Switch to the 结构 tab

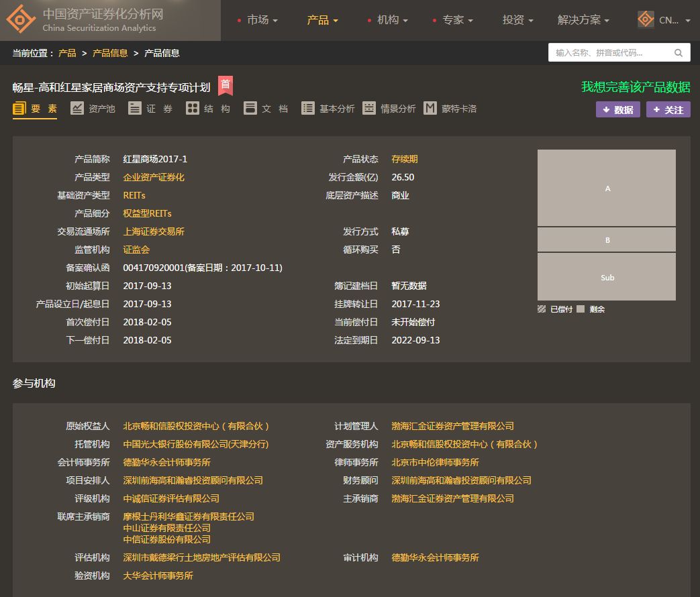[208, 109]
